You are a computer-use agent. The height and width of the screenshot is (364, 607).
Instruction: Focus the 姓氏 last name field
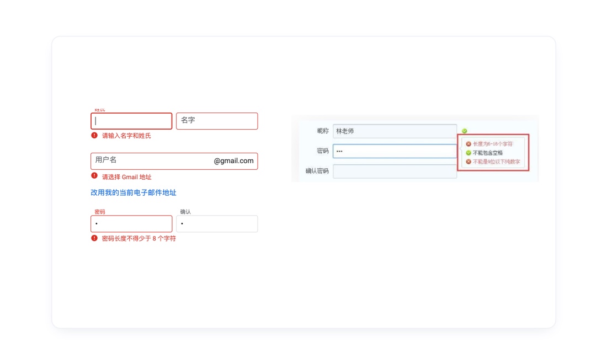131,121
